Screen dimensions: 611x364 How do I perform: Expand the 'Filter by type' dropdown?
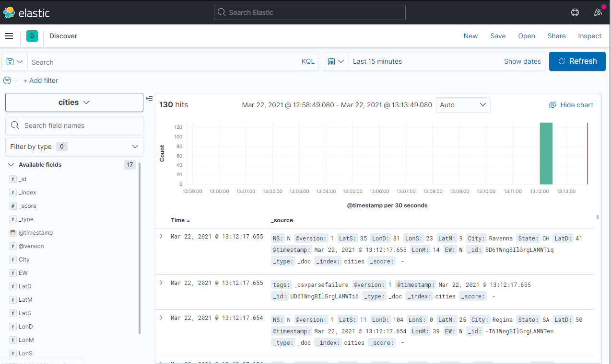74,147
